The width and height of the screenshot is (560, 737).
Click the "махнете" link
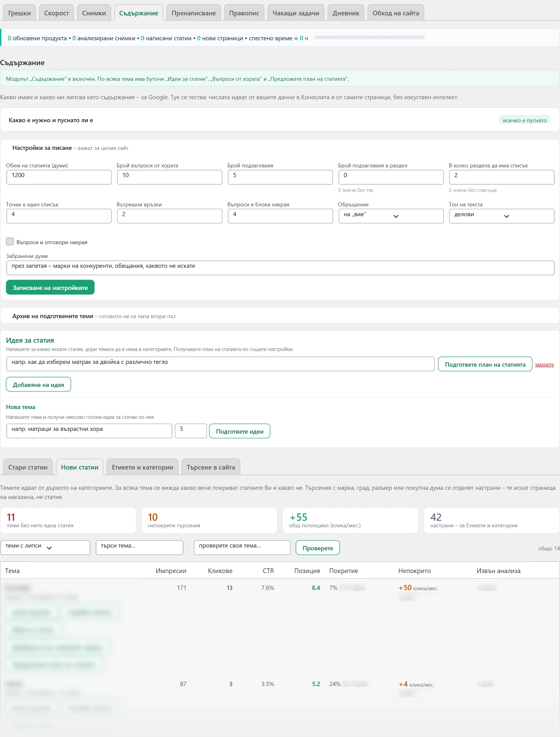pyautogui.click(x=544, y=365)
